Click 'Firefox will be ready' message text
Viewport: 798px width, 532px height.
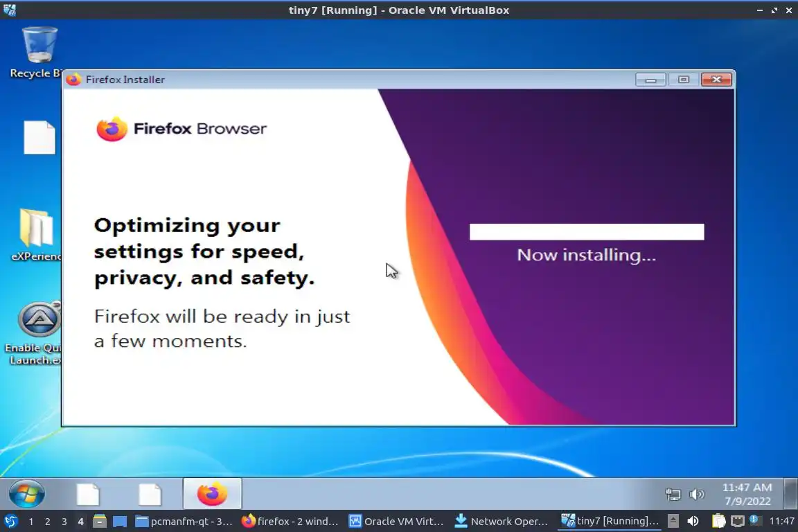click(x=222, y=328)
